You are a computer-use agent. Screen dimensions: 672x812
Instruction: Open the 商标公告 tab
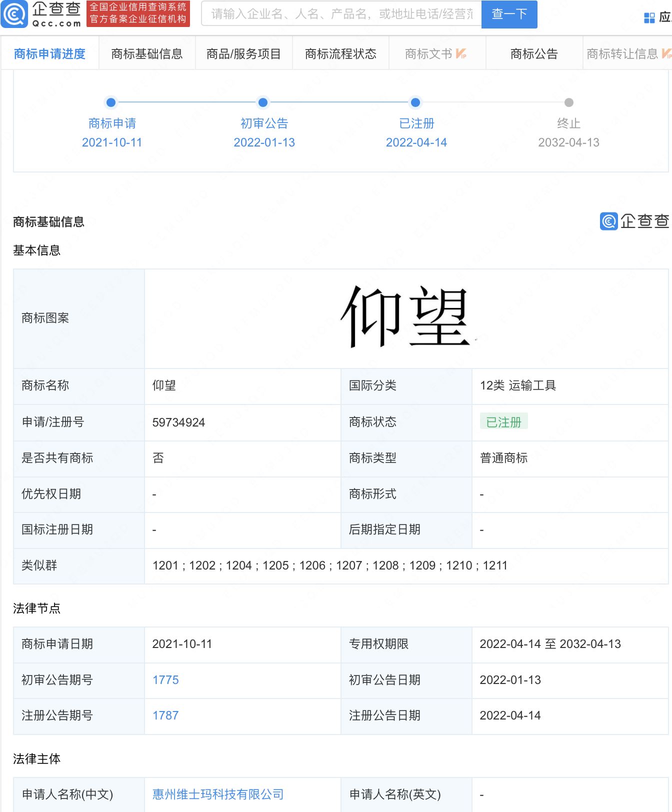[x=534, y=53]
